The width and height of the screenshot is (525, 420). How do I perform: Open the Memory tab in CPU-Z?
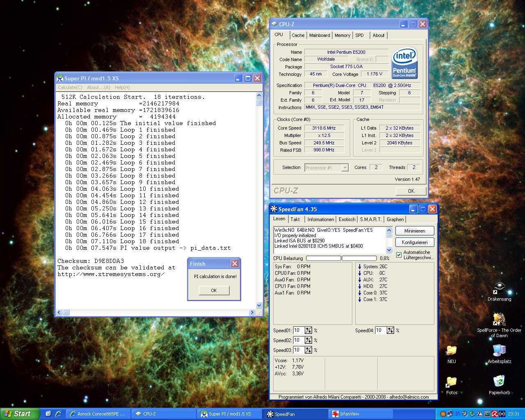342,36
